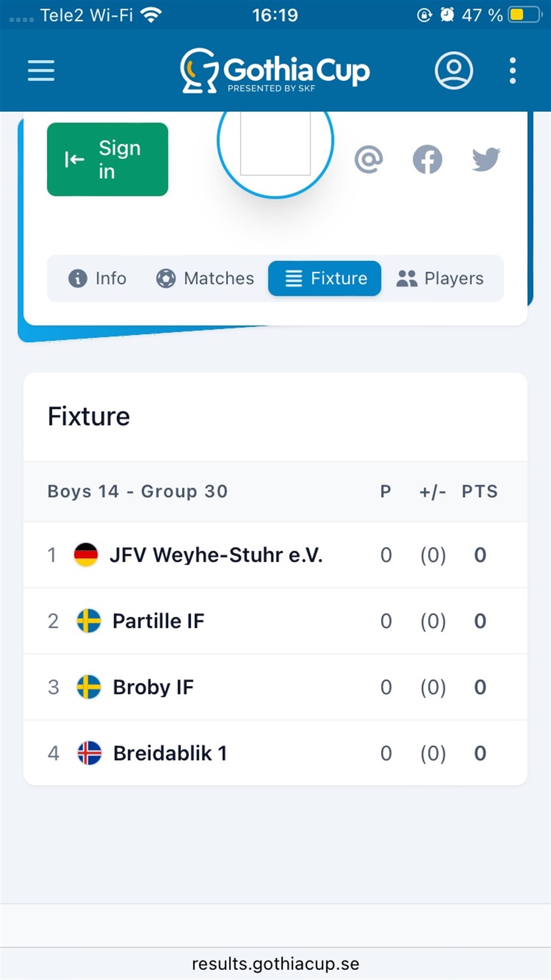
Task: Open the user profile account icon
Action: click(x=453, y=71)
